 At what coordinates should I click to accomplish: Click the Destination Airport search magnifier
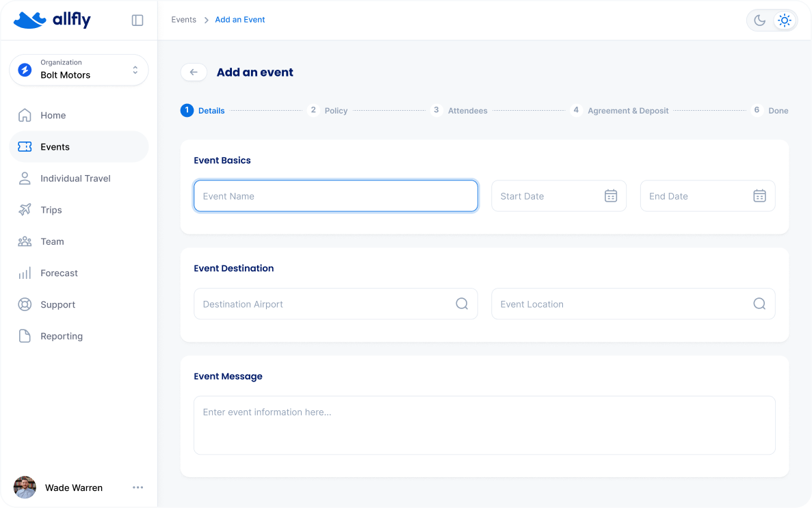461,304
